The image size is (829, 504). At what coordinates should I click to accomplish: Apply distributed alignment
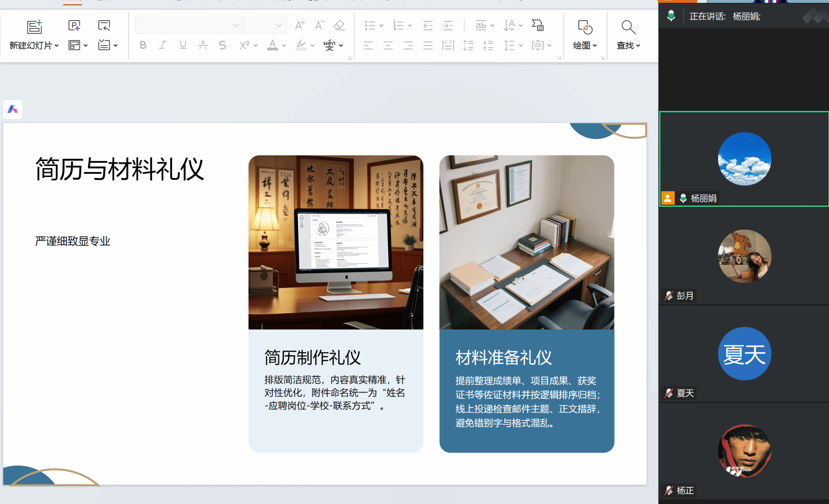[448, 45]
